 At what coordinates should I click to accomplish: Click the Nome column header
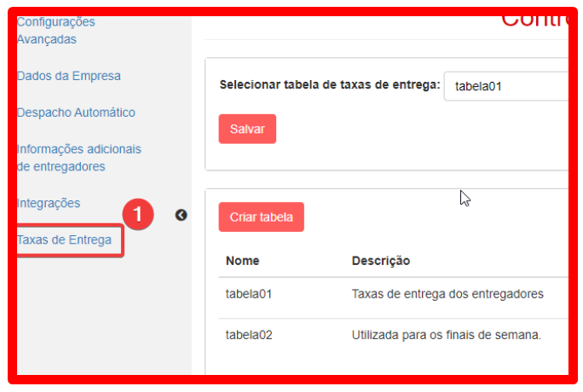[x=243, y=261]
